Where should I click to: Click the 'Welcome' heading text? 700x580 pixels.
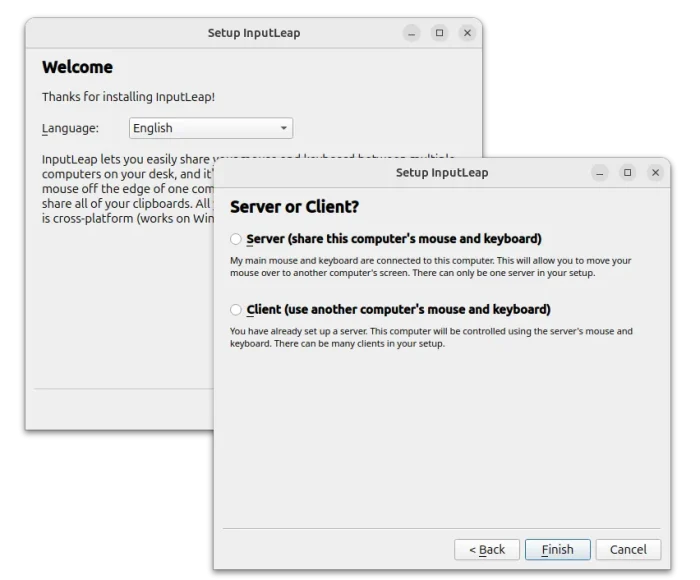77,67
